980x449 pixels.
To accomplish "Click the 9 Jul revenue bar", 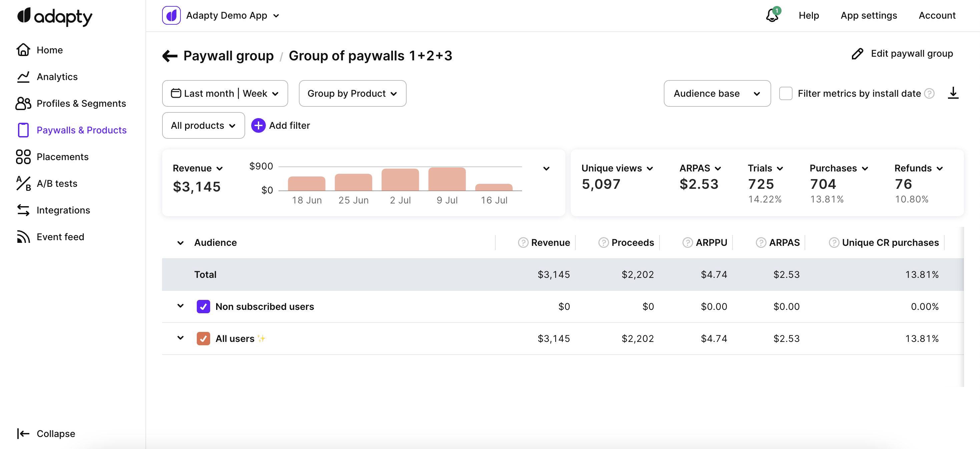I will click(447, 179).
